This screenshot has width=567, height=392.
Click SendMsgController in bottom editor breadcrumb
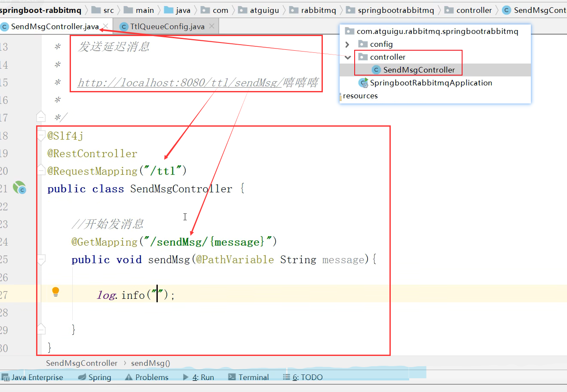[82, 363]
